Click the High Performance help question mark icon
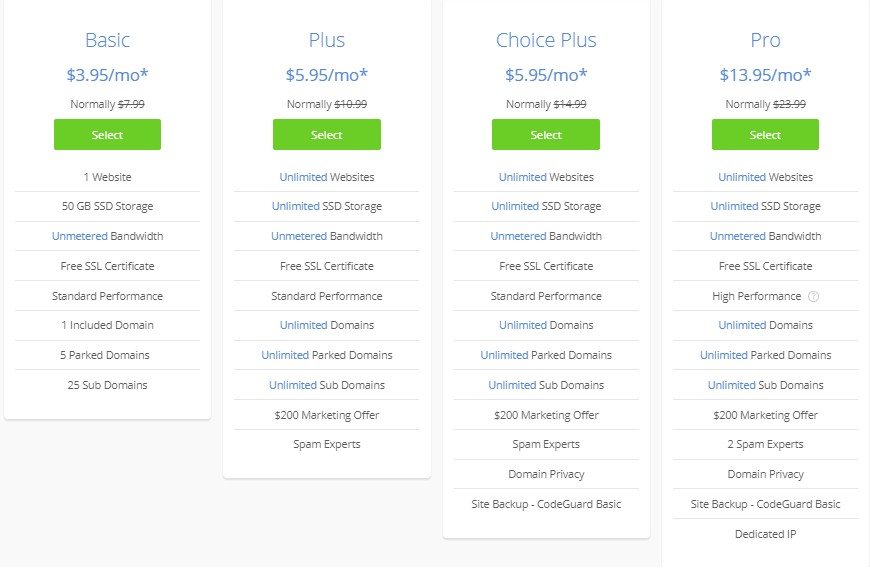The image size is (870, 572). 814,296
